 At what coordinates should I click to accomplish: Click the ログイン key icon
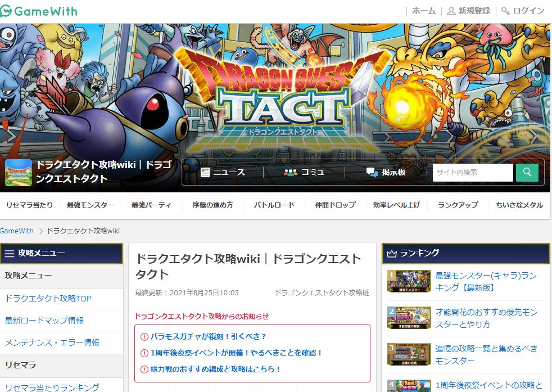tap(505, 11)
